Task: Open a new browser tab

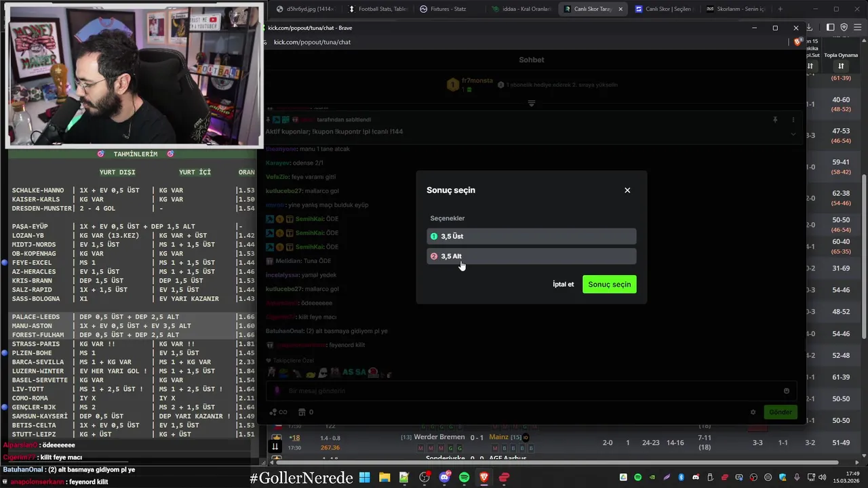Action: pyautogui.click(x=780, y=9)
